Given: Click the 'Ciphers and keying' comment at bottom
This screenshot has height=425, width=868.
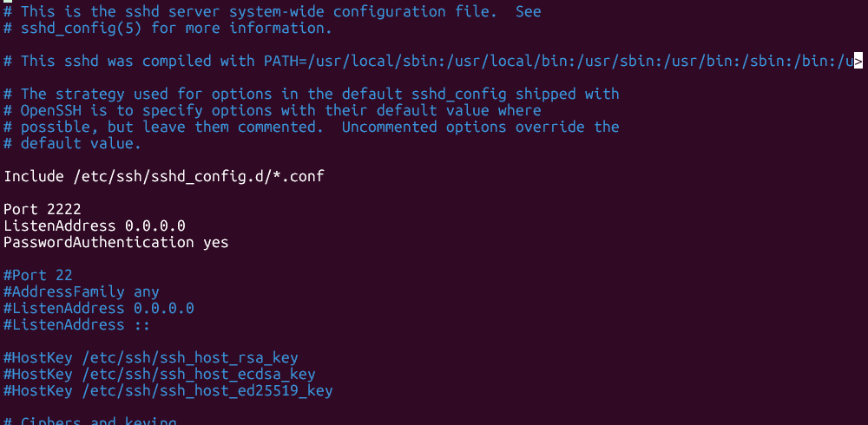Looking at the screenshot, I should 89,422.
